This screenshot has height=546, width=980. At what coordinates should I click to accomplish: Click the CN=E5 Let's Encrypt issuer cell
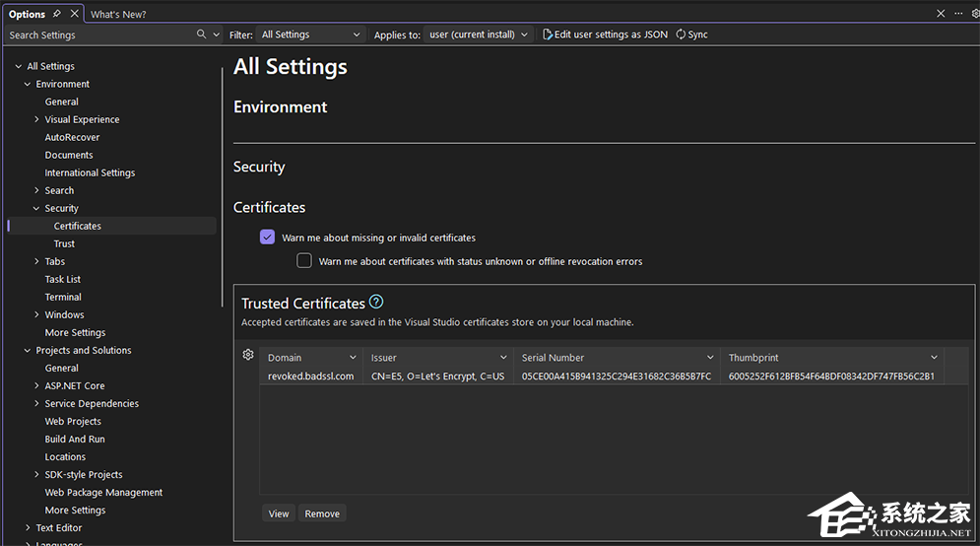pos(437,375)
